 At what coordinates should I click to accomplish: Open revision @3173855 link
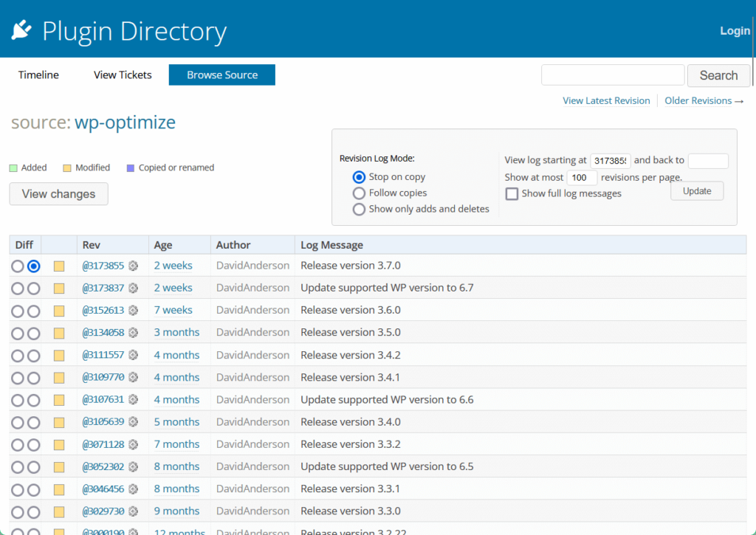[x=103, y=266]
